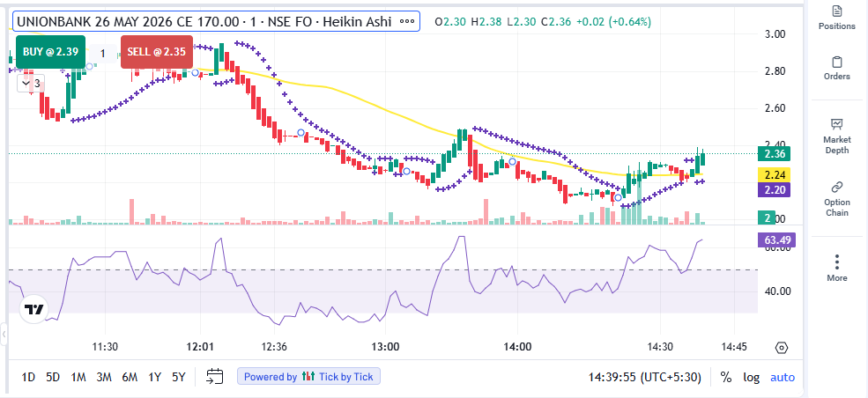The height and width of the screenshot is (398, 868).
Task: Click the TradingView logo
Action: click(34, 310)
